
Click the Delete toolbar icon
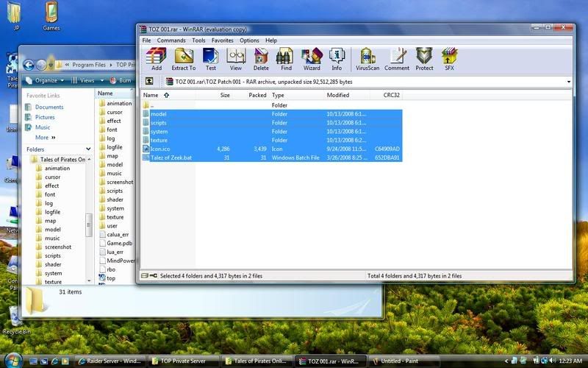point(261,59)
